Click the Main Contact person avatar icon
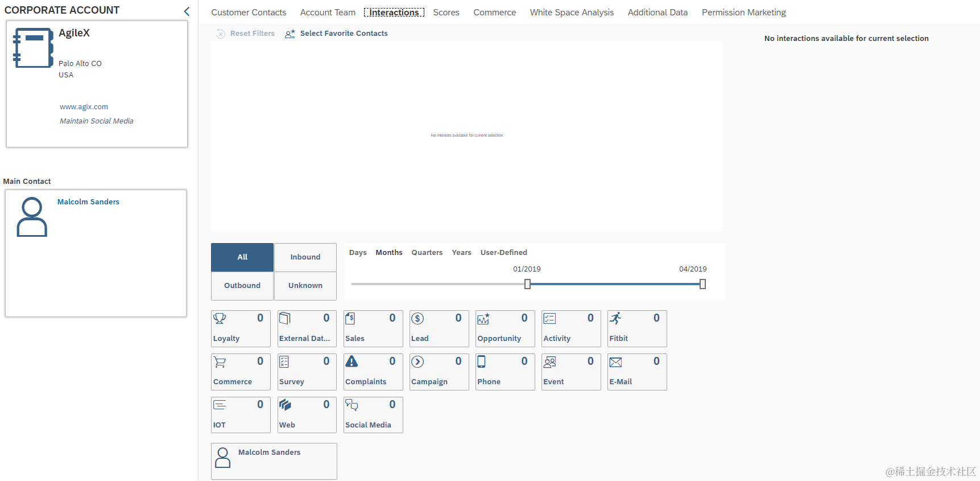 32,217
